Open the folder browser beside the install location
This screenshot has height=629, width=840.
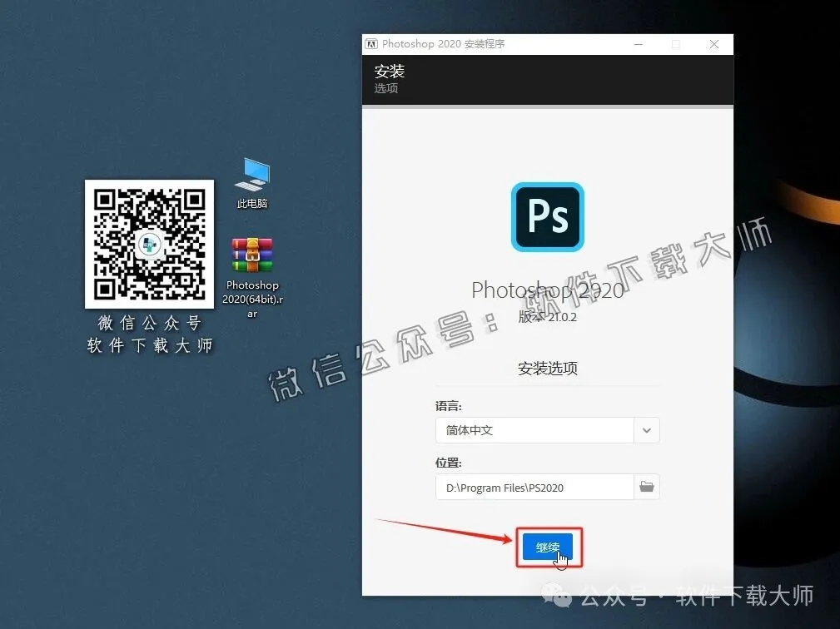pos(647,487)
